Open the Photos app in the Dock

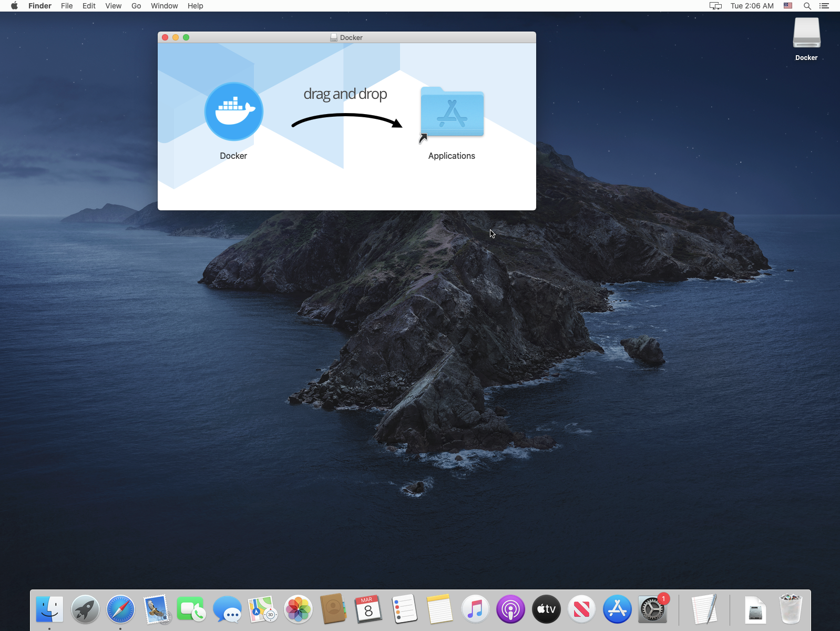coord(298,609)
